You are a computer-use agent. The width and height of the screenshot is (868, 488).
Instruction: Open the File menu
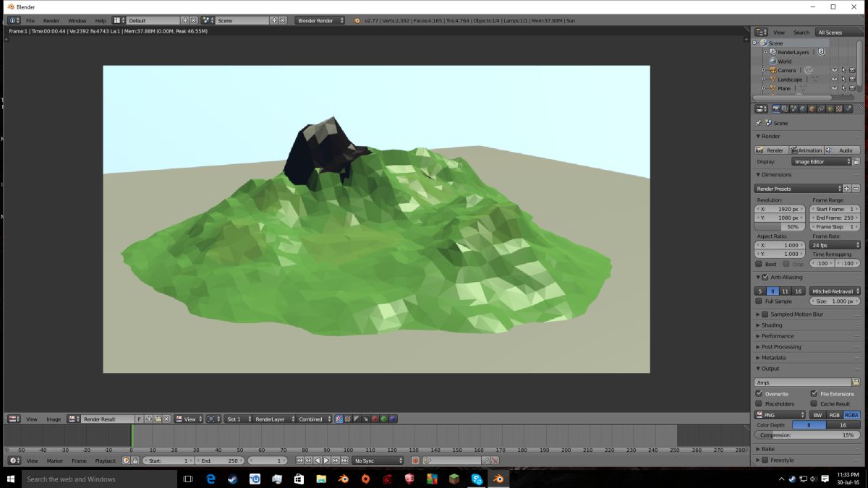tap(30, 20)
